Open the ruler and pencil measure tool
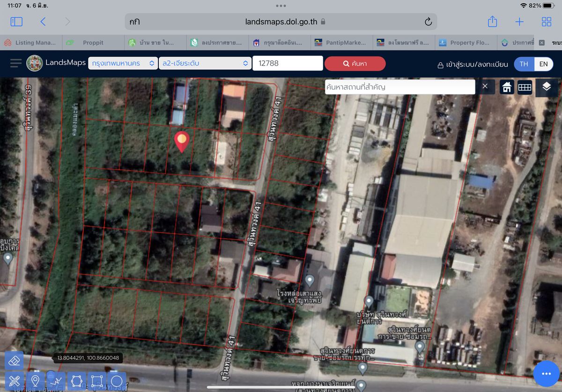 pos(14,381)
